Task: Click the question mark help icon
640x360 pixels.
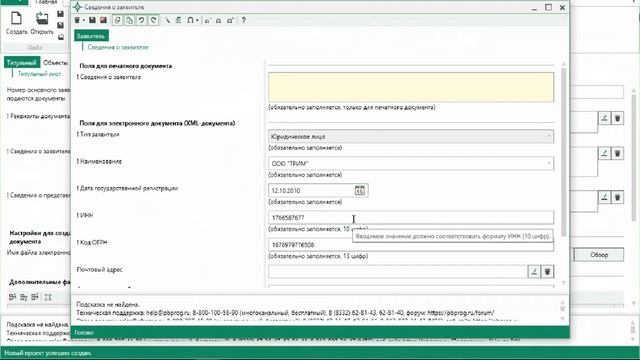Action: pos(243,20)
